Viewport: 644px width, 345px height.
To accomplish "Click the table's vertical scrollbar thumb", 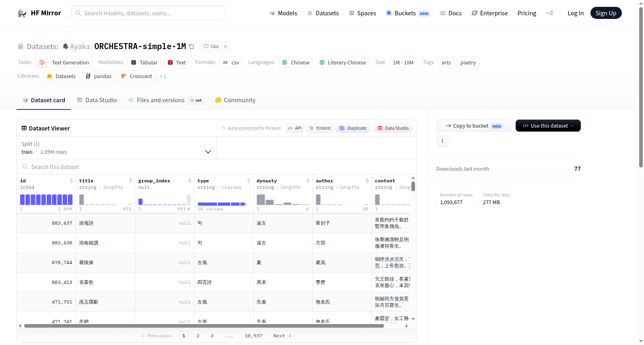I will point(413,186).
